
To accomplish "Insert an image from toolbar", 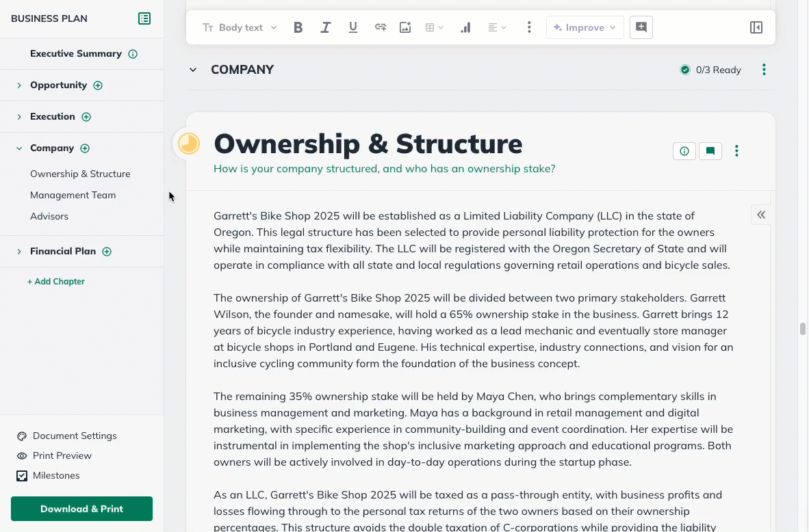I will (405, 27).
